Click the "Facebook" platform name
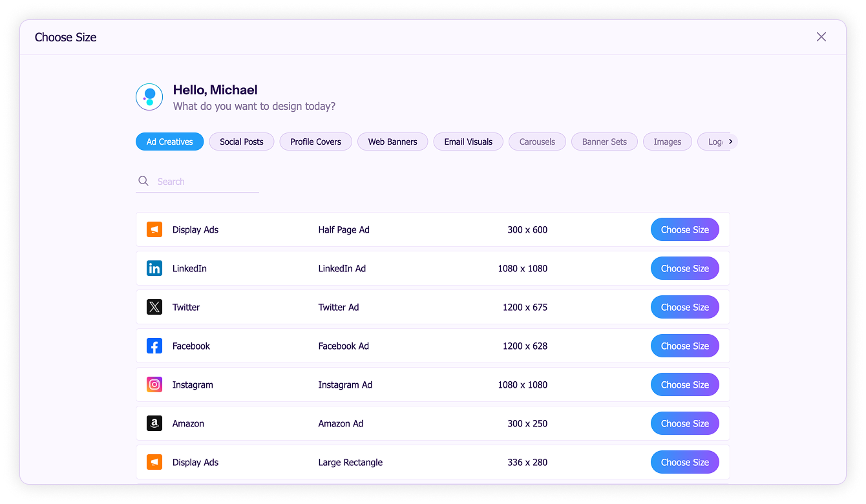Image resolution: width=866 pixels, height=504 pixels. 191,346
